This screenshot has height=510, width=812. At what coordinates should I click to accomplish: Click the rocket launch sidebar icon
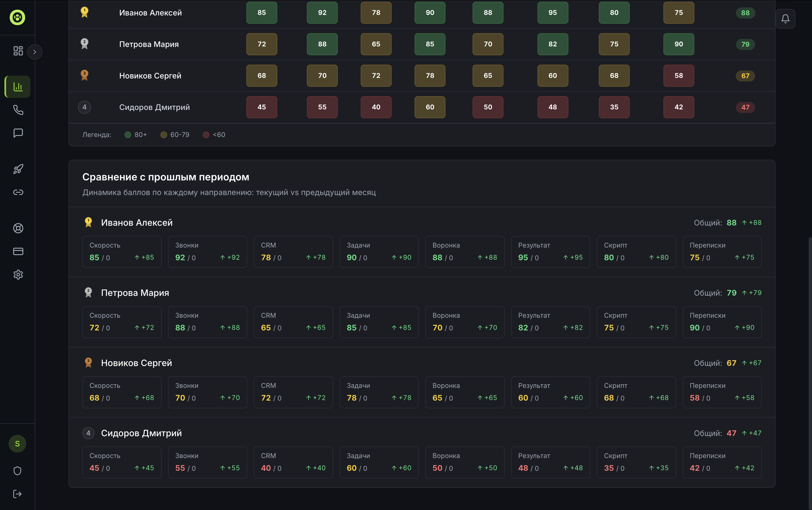tap(18, 169)
